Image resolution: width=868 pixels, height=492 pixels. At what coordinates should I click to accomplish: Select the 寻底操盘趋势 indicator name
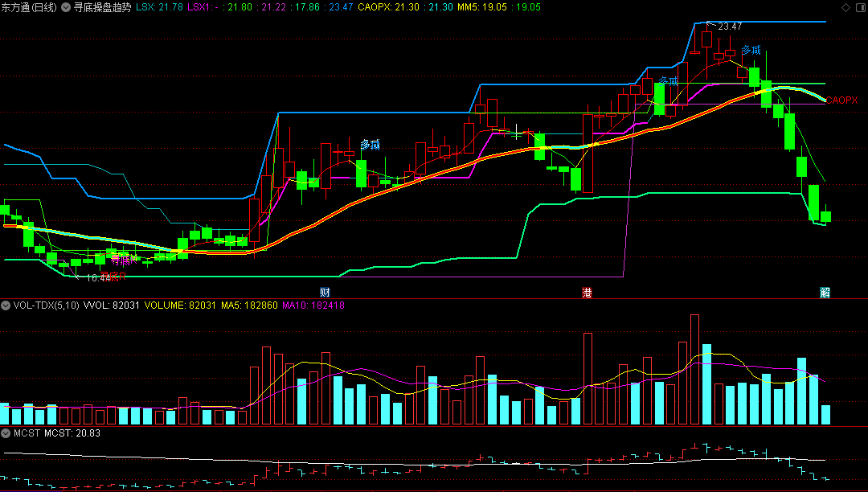click(102, 7)
